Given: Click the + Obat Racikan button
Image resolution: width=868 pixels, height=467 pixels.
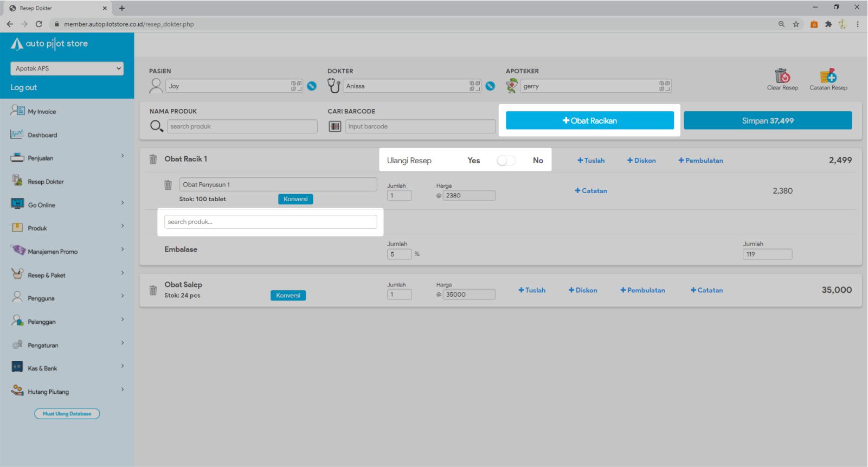Looking at the screenshot, I should (x=589, y=120).
